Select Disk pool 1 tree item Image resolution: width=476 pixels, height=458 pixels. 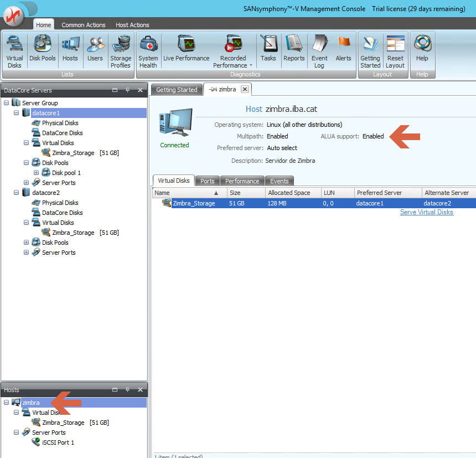point(66,173)
